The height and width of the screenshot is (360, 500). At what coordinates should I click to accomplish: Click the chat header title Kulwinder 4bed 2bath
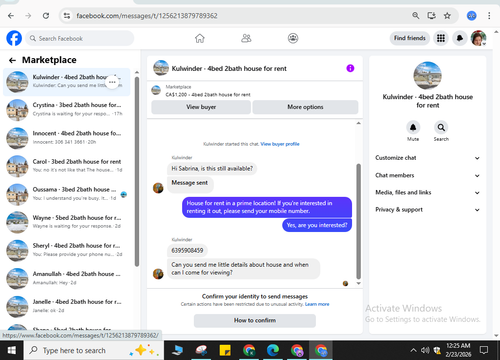[229, 69]
